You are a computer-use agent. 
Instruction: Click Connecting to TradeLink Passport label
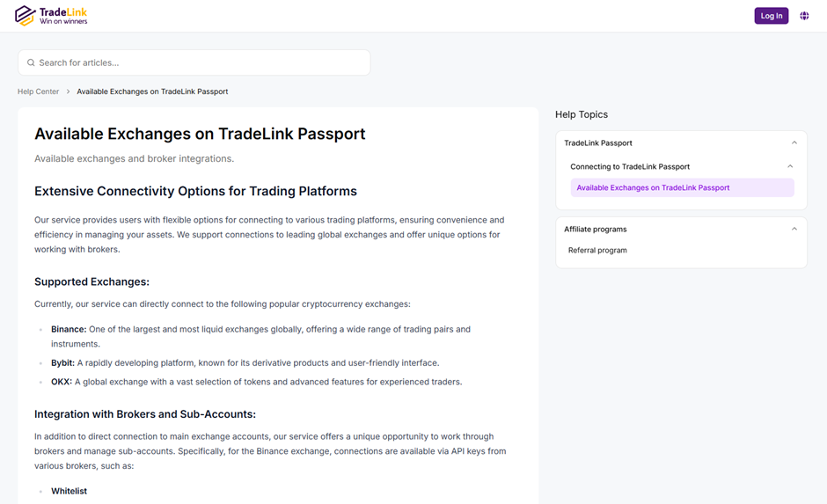tap(630, 166)
